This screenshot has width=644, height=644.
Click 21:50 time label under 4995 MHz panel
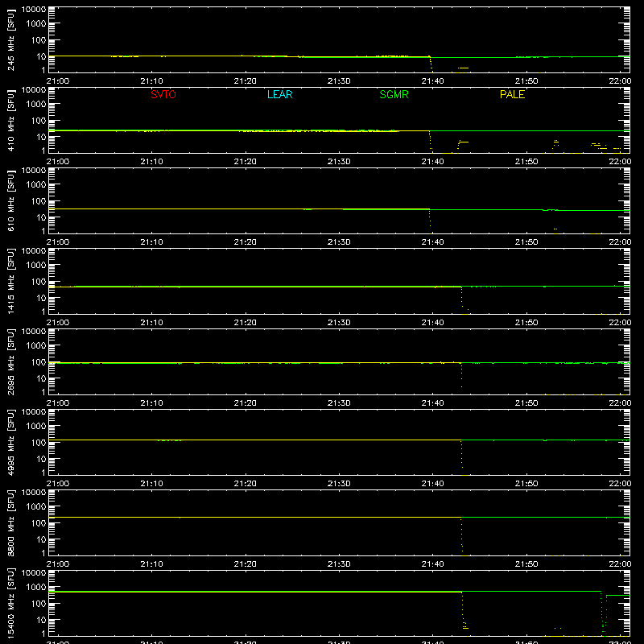point(526,484)
